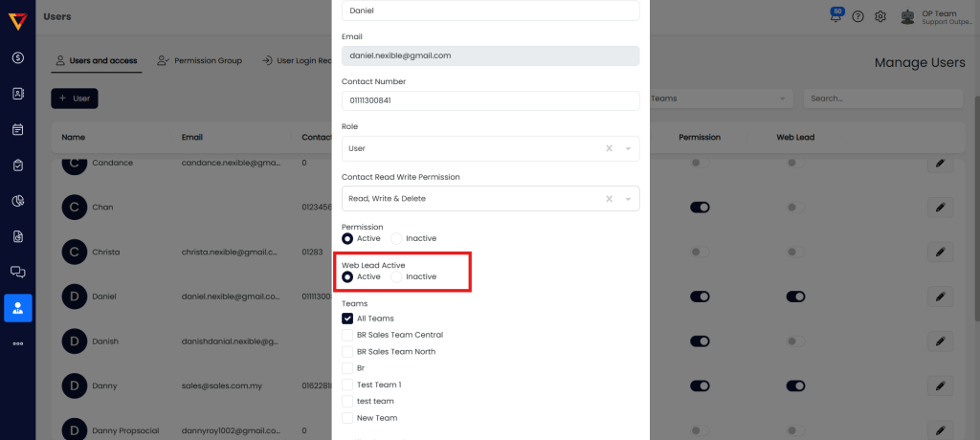Check the BR Sales Team Central box
Viewport: 980px width, 440px height.
(x=347, y=335)
